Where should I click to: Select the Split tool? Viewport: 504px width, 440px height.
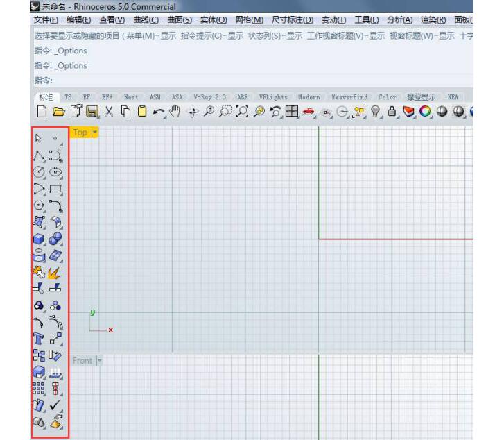(55, 288)
